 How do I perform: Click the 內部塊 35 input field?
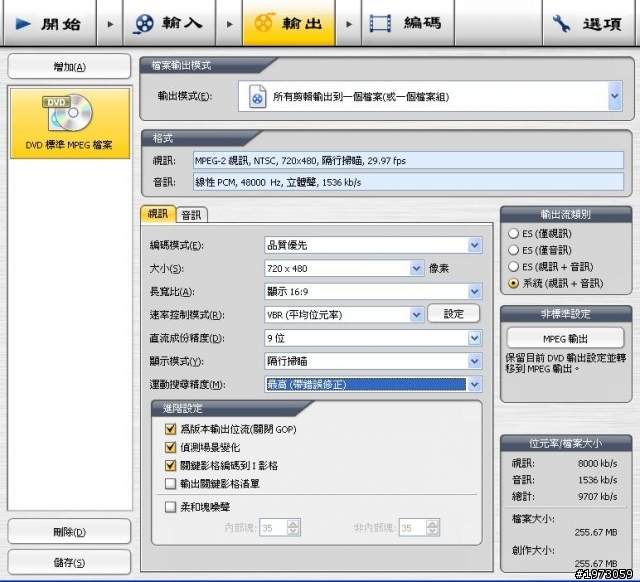273,528
